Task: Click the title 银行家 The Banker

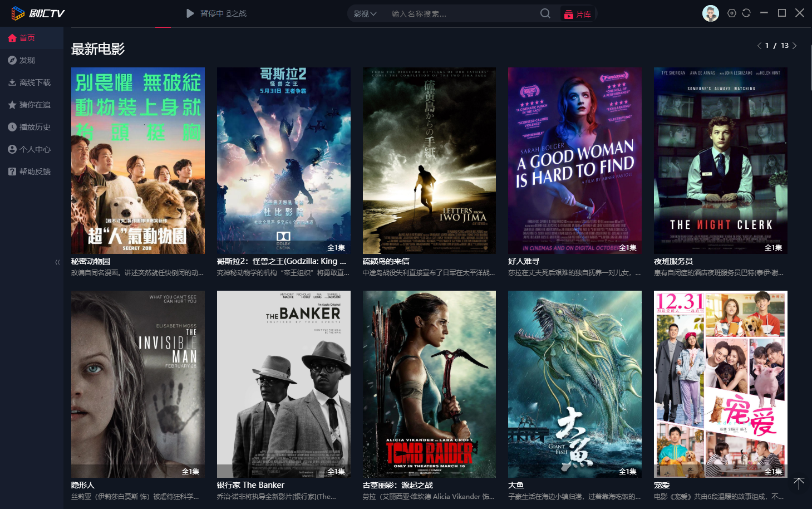Action: (x=250, y=485)
